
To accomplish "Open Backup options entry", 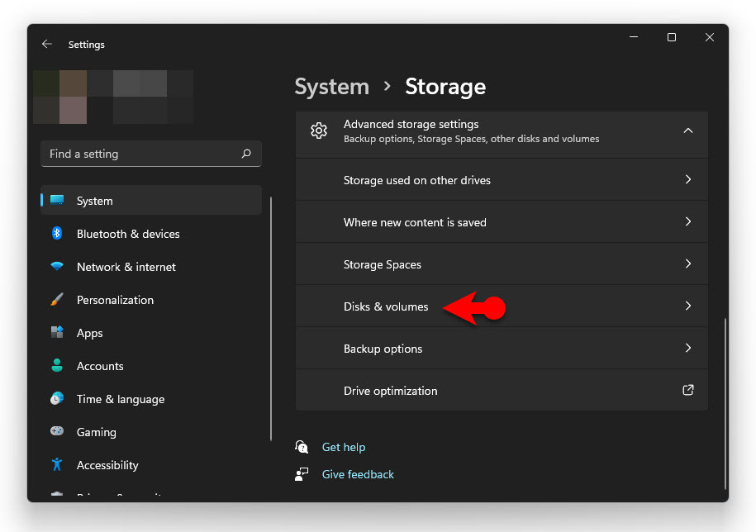I will (x=383, y=349).
